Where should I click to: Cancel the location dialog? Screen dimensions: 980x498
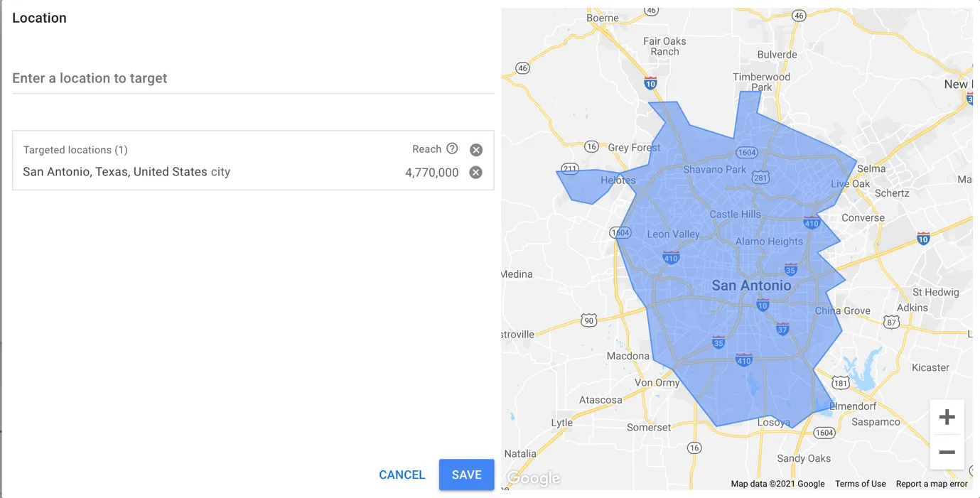tap(402, 475)
